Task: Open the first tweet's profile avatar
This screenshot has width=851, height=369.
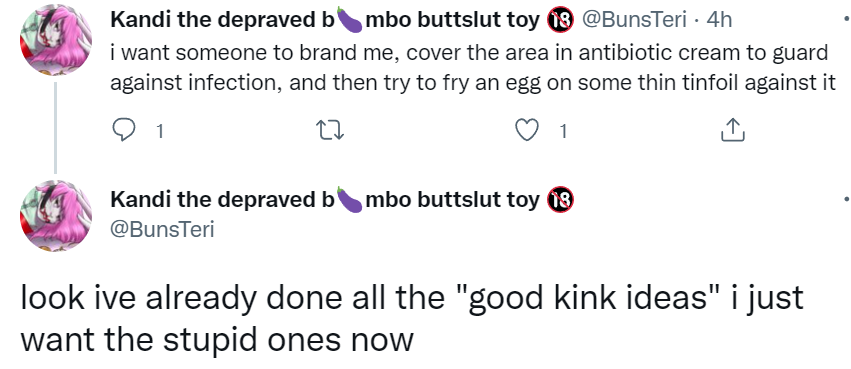Action: (x=55, y=40)
